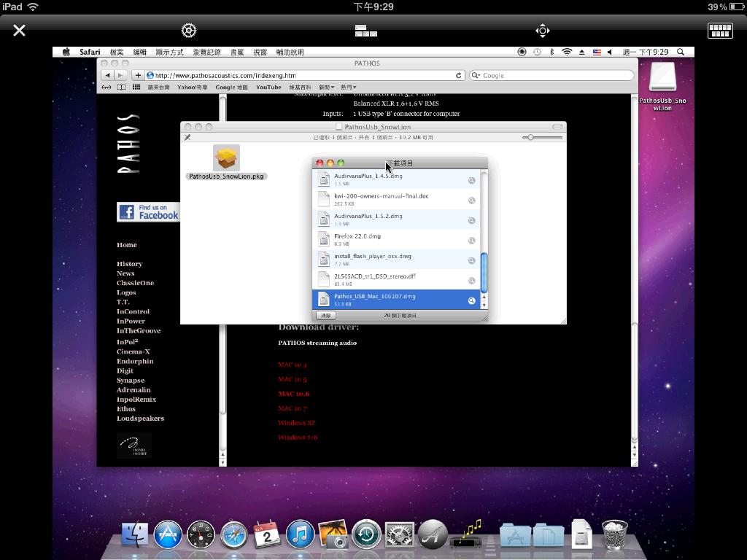Reveal Pathos_USB_Mac_106107.dmg in Finder
747x560 pixels.
coord(471,300)
